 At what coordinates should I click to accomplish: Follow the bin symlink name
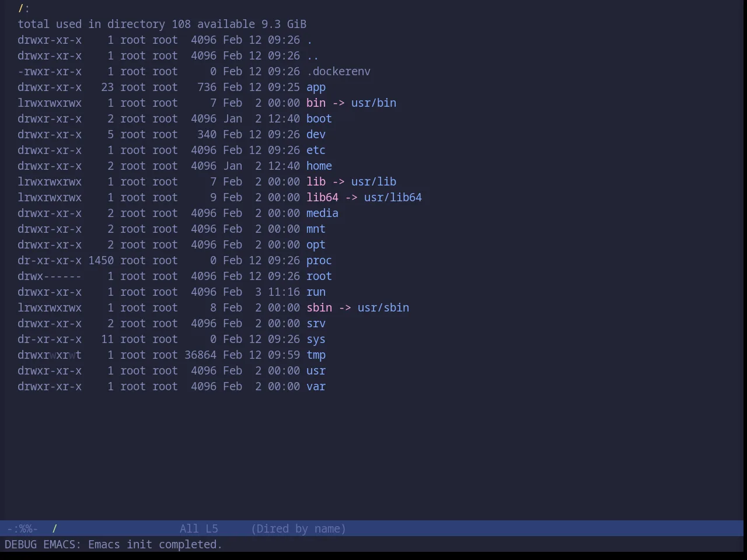(316, 103)
